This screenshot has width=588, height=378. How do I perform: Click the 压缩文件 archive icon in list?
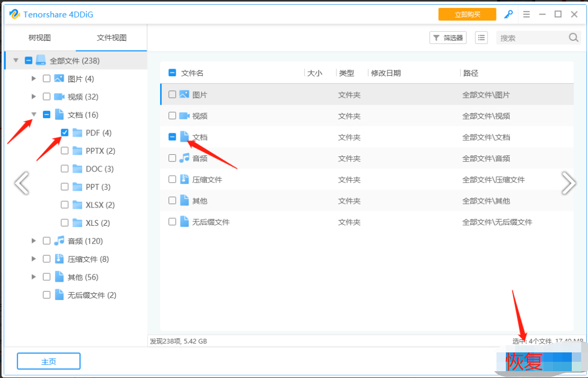(x=184, y=179)
